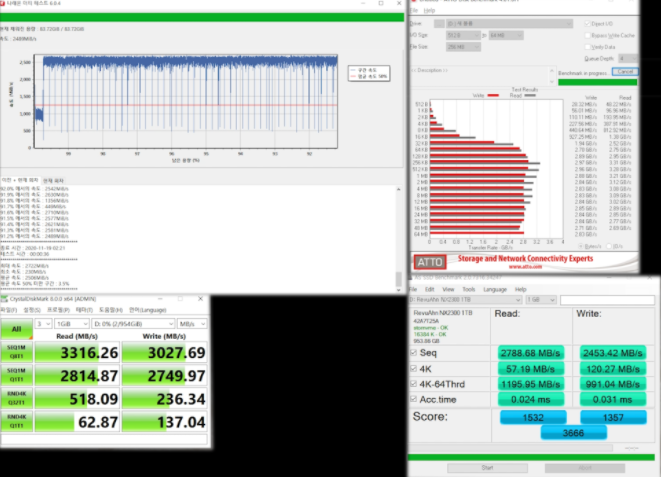Open the ATTO I/O Size start dropdown
This screenshot has width=661, height=477.
pos(463,35)
